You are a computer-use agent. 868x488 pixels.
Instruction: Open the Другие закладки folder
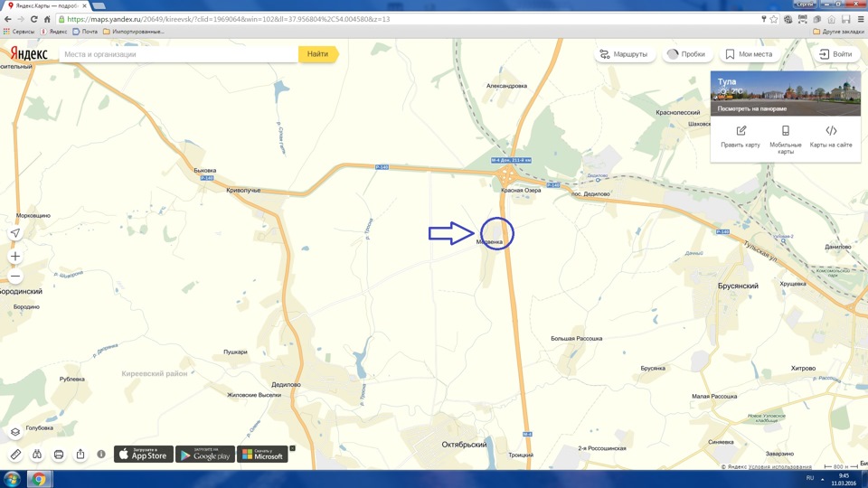coord(839,32)
